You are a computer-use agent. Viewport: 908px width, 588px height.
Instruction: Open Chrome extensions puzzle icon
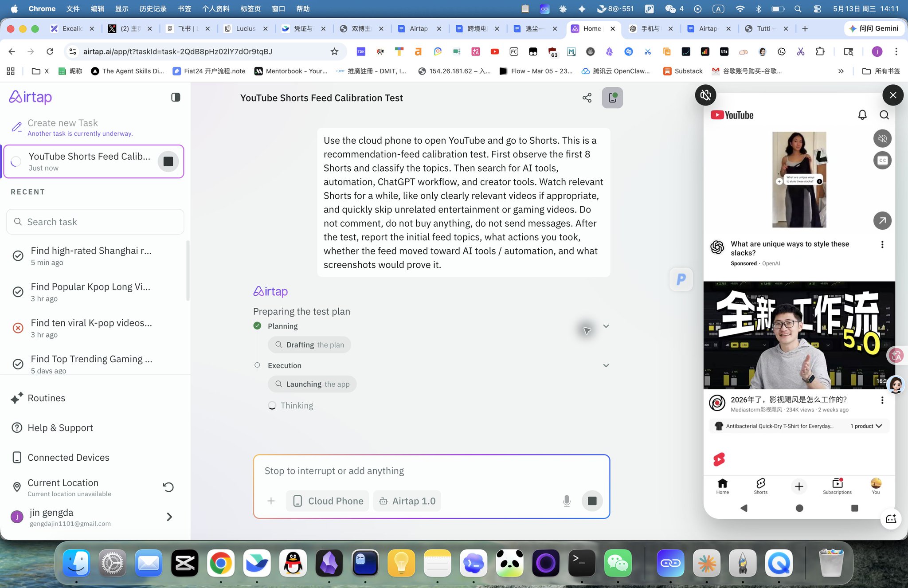820,52
